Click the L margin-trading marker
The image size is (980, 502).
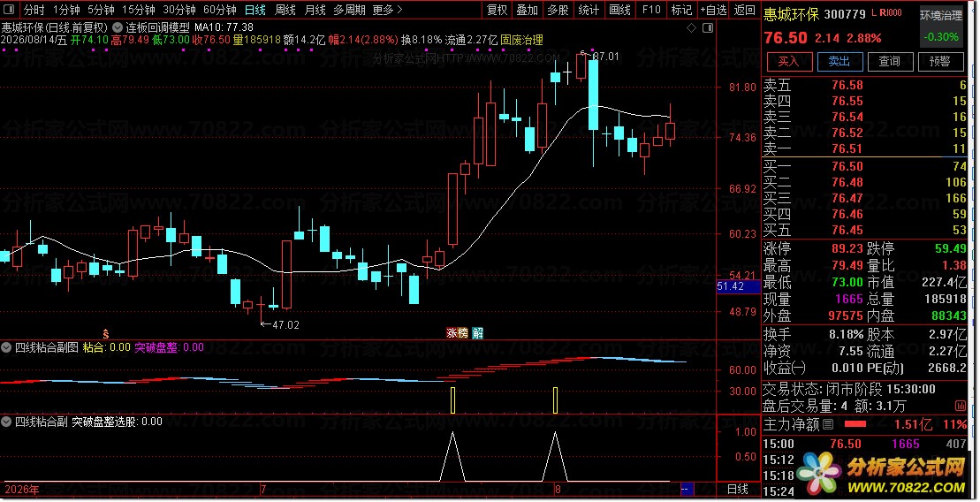(x=874, y=12)
